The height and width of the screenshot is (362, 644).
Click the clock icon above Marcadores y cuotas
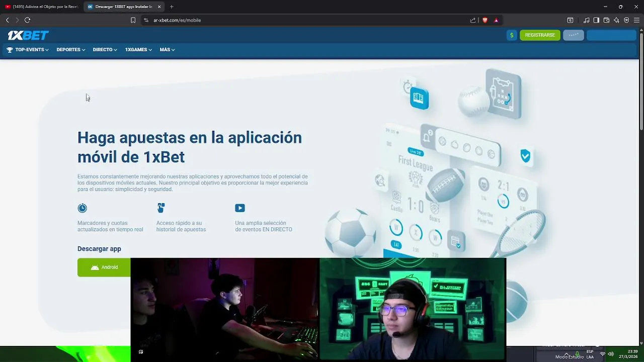pyautogui.click(x=83, y=208)
